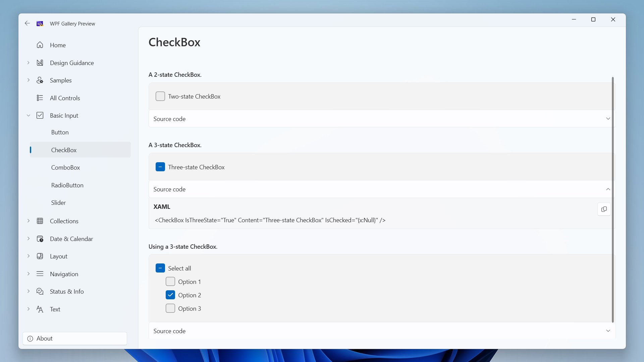Collapse the Basic Input section chevron

(x=29, y=116)
